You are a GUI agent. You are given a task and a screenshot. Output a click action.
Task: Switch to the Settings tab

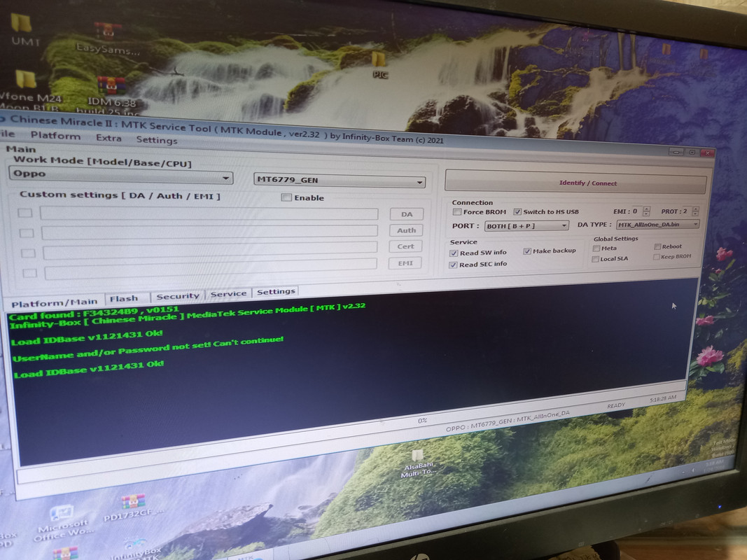pyautogui.click(x=276, y=291)
